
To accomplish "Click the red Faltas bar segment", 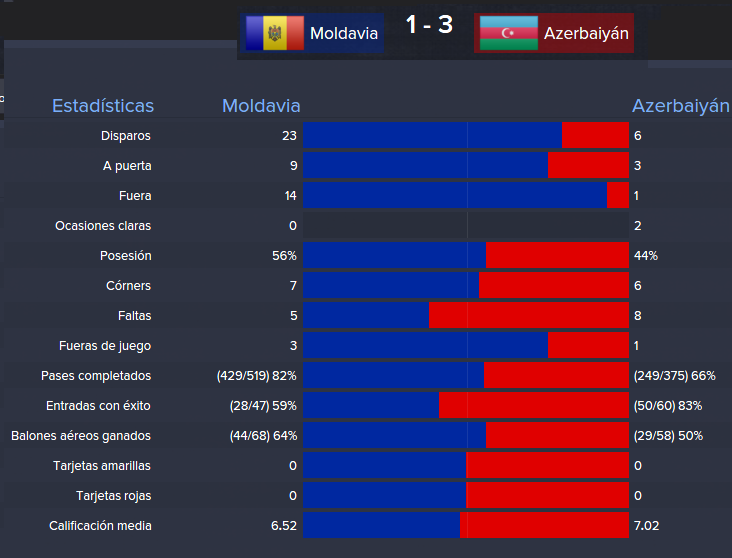I will pos(529,316).
